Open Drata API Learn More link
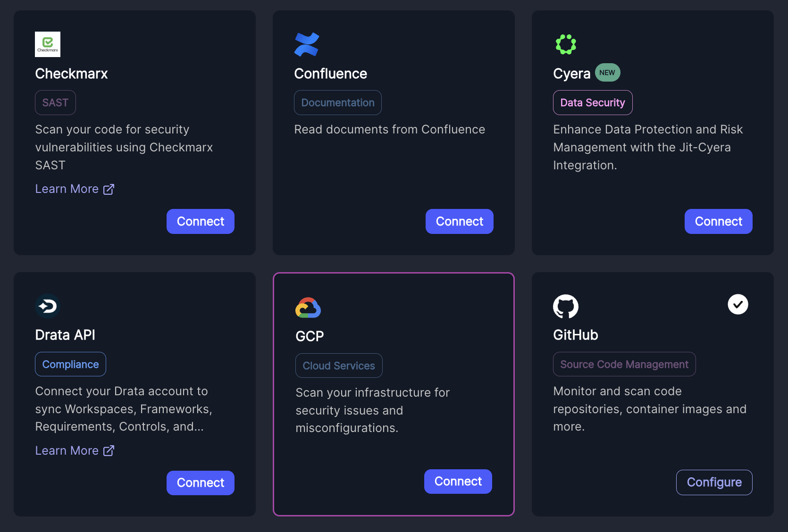This screenshot has width=788, height=532. [75, 451]
